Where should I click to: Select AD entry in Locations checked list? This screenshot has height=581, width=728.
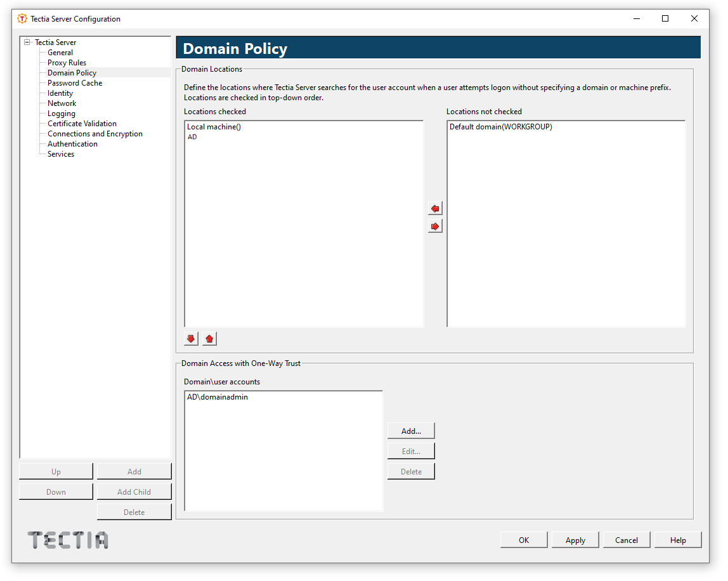tap(193, 138)
